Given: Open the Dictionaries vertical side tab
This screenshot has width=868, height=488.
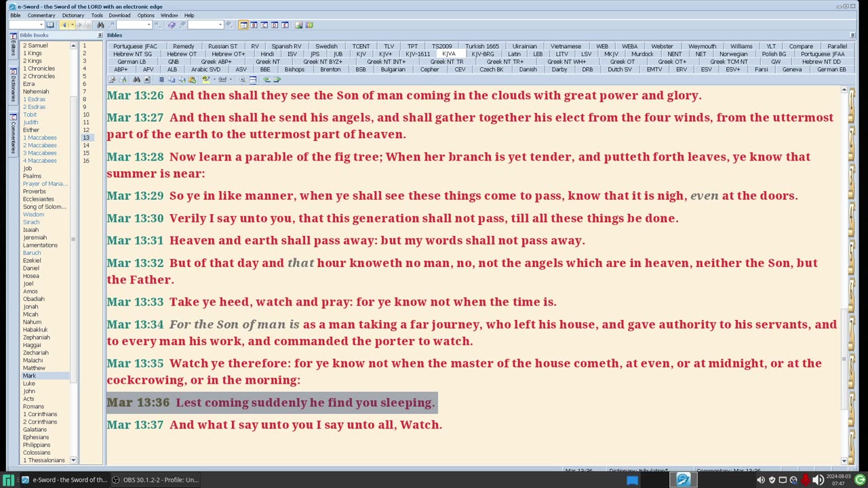Looking at the screenshot, I should [x=13, y=85].
